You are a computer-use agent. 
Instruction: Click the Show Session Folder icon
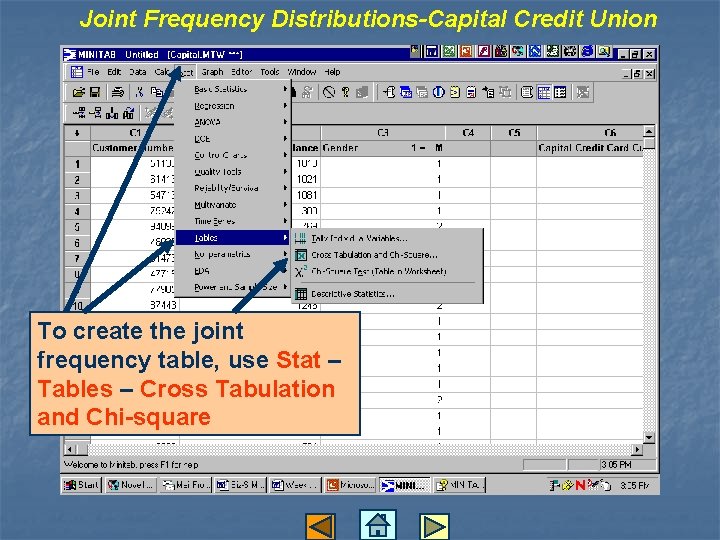click(x=389, y=92)
